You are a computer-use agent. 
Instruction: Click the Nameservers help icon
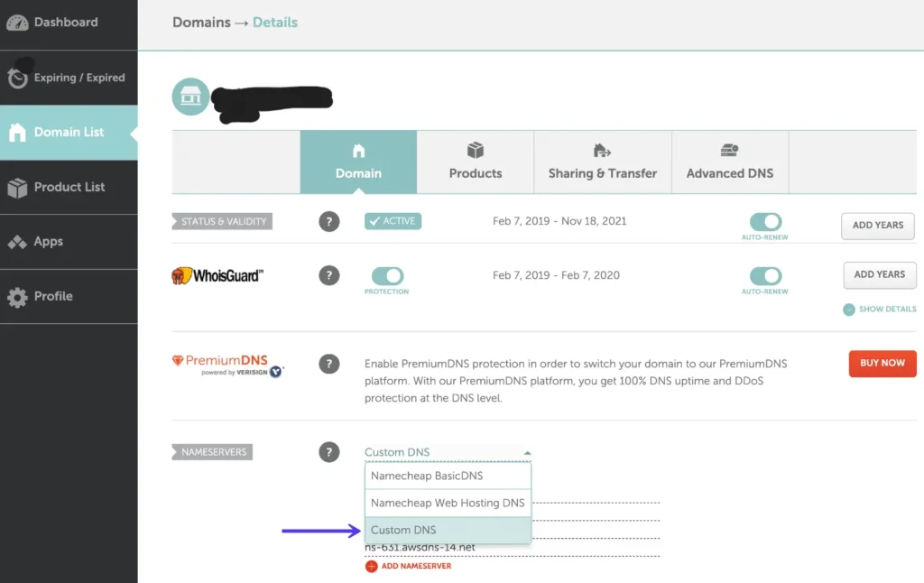[329, 452]
